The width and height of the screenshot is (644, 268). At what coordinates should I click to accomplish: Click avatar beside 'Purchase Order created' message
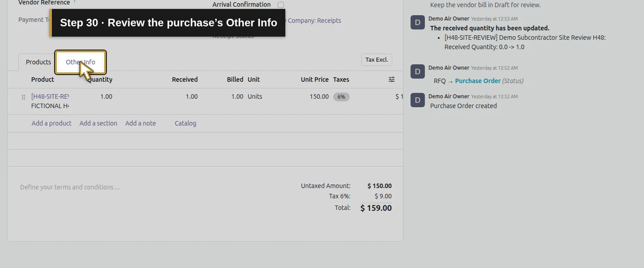click(418, 100)
